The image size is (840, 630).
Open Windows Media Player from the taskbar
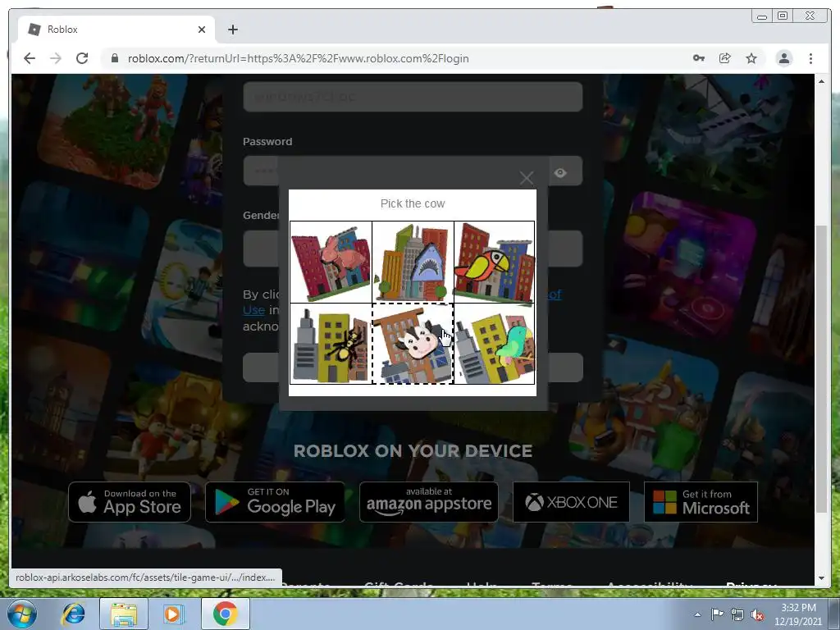click(x=173, y=614)
